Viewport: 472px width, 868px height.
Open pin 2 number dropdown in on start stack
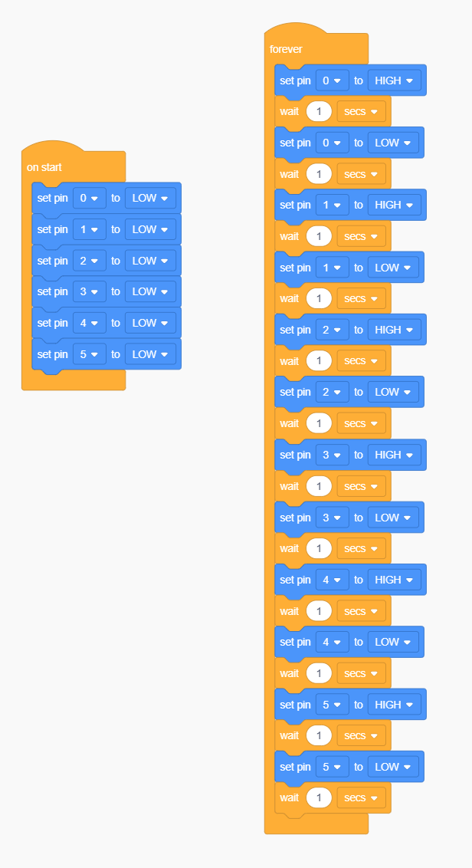(x=89, y=260)
